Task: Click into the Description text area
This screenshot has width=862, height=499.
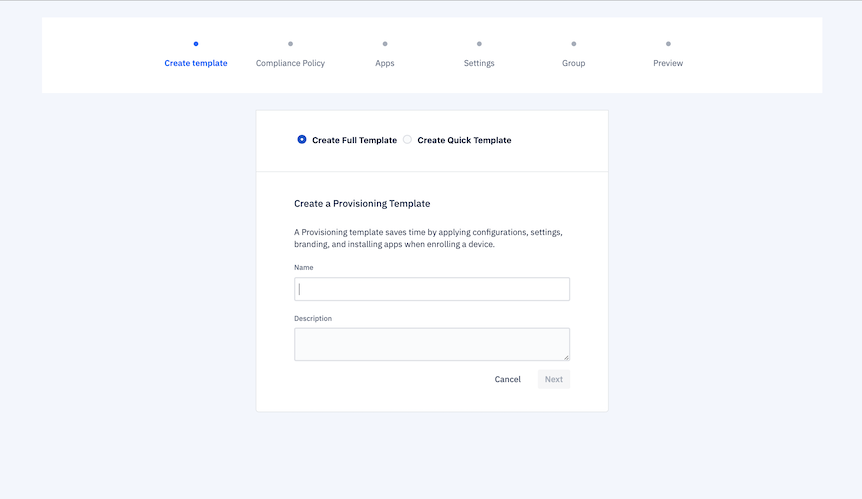Action: pyautogui.click(x=432, y=345)
